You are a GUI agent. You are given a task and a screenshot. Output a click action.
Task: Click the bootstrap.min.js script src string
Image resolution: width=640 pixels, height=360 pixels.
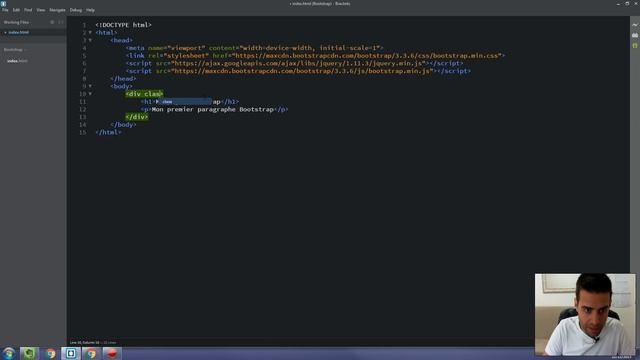click(x=302, y=71)
